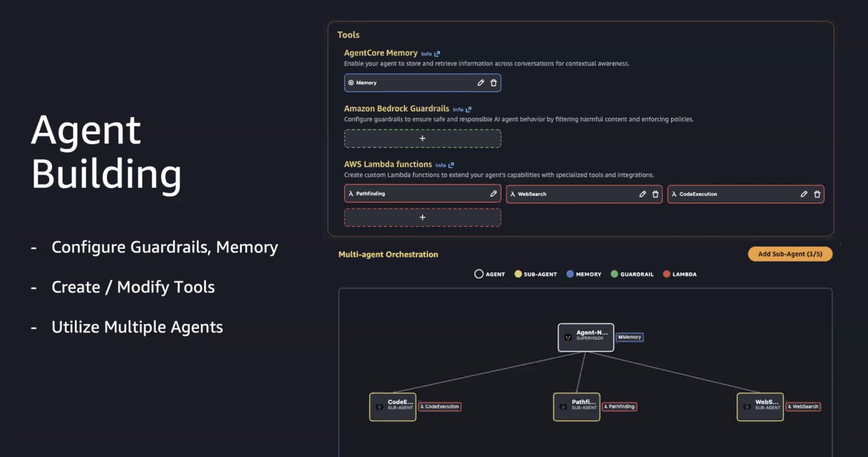
Task: Click the 'Utilize Multiple Agents' bullet
Action: click(x=137, y=327)
